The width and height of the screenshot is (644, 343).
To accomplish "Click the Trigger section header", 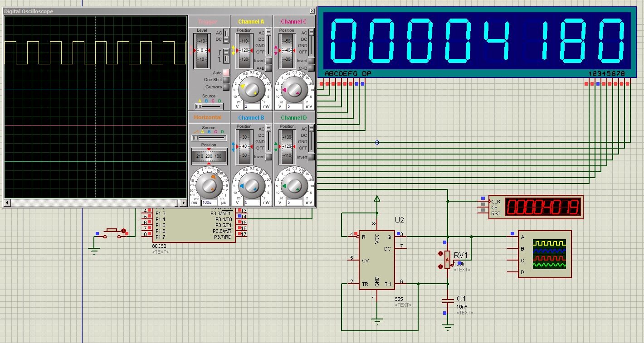I will click(x=208, y=22).
